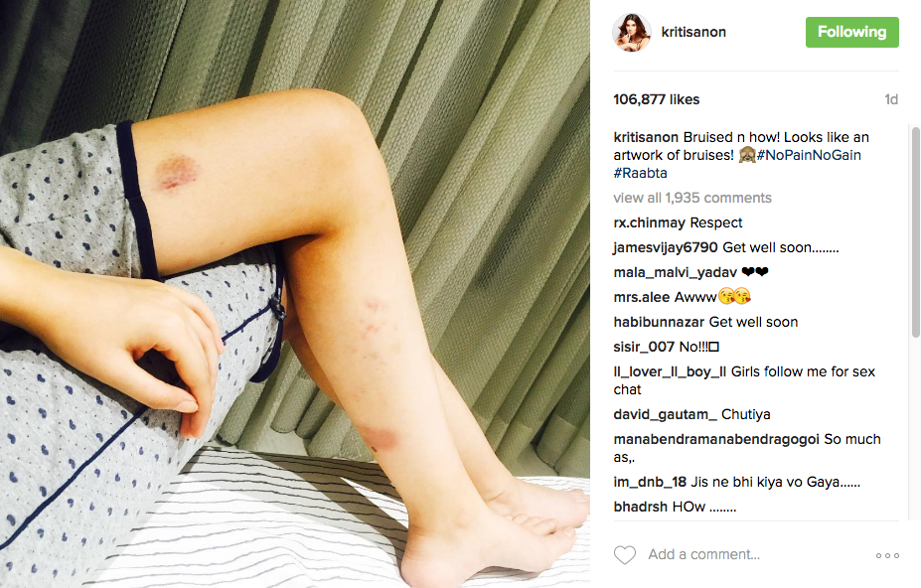
Task: Open the #Raabta hashtag link
Action: click(x=640, y=173)
